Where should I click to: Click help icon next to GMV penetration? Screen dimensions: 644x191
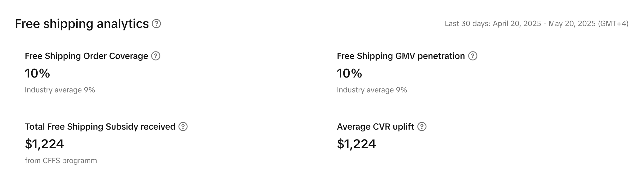[472, 56]
